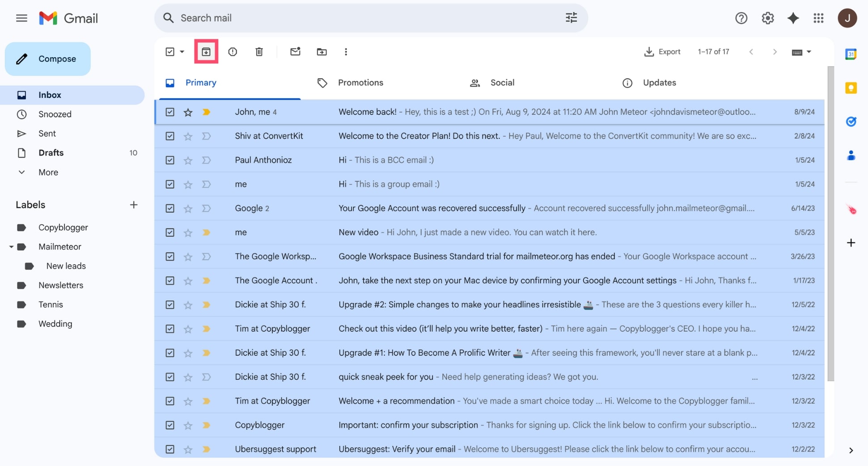Click the Gmail logo
This screenshot has width=868, height=466.
68,18
